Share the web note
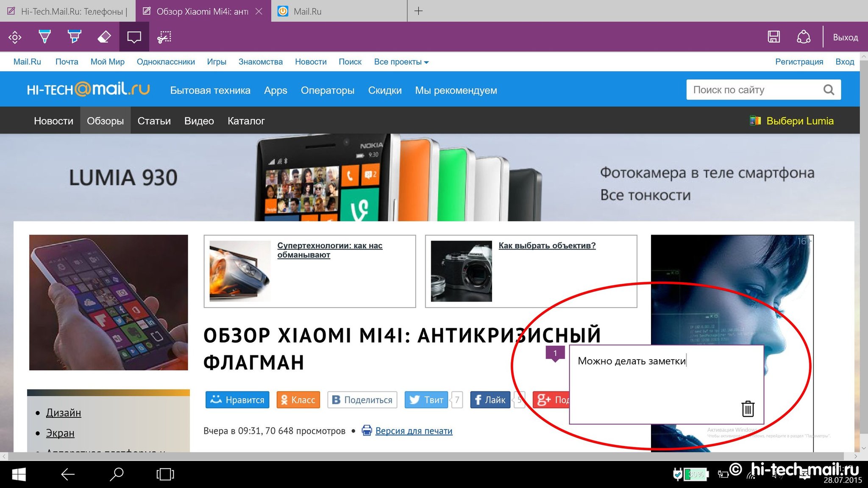This screenshot has width=868, height=488. coord(803,37)
